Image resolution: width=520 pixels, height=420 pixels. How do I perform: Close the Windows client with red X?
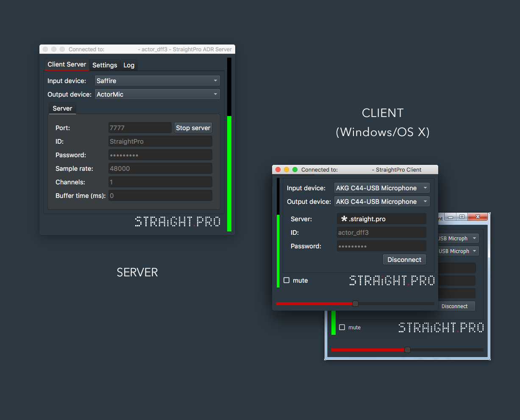478,217
